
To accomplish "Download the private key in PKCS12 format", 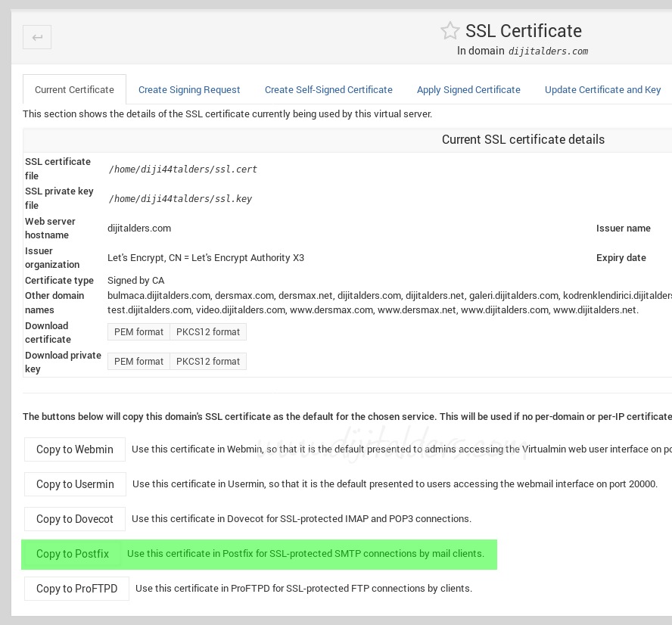I will tap(208, 362).
